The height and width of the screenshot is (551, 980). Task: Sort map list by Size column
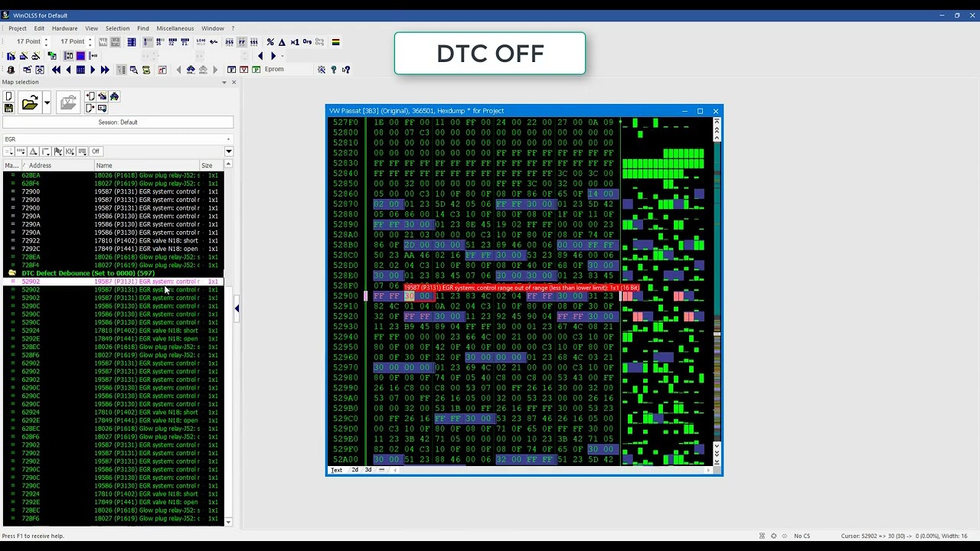211,165
